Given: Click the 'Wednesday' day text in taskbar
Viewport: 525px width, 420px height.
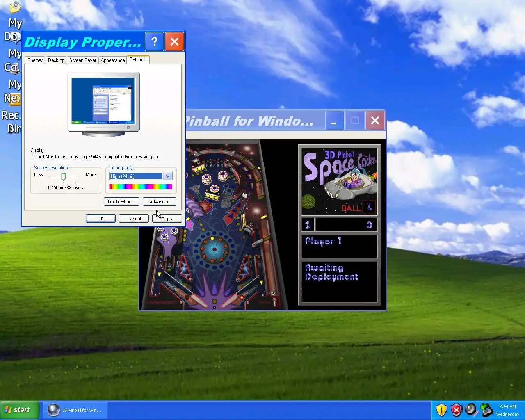Looking at the screenshot, I should (507, 414).
